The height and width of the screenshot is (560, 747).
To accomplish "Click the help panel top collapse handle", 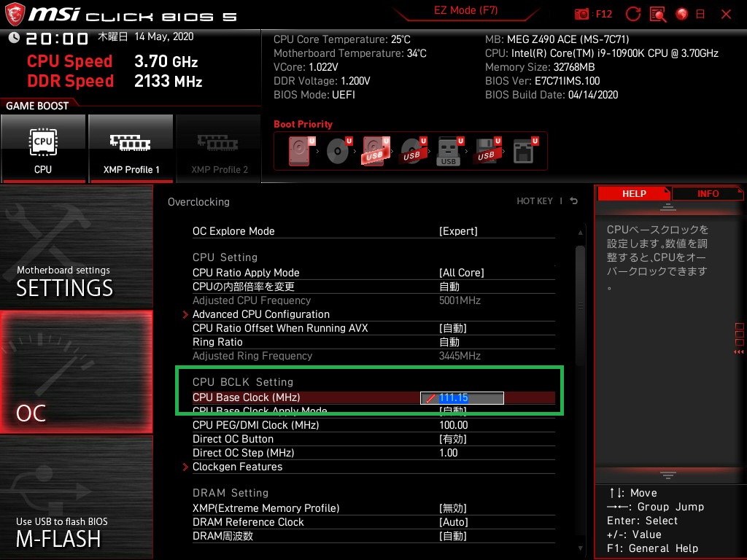I will pos(668,206).
